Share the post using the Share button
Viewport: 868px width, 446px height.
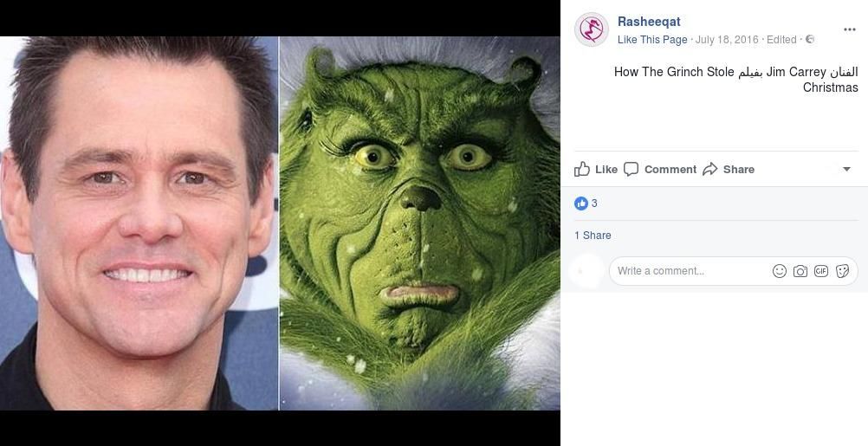(x=729, y=169)
